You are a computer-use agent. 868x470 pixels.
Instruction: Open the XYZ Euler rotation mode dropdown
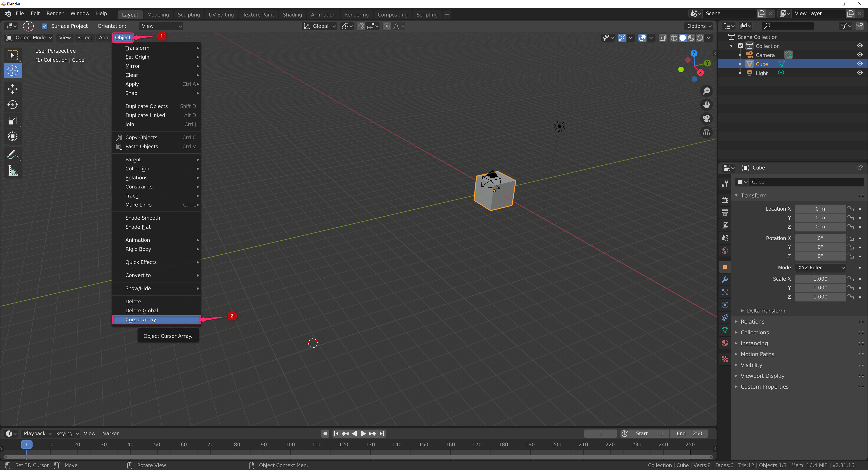point(821,268)
